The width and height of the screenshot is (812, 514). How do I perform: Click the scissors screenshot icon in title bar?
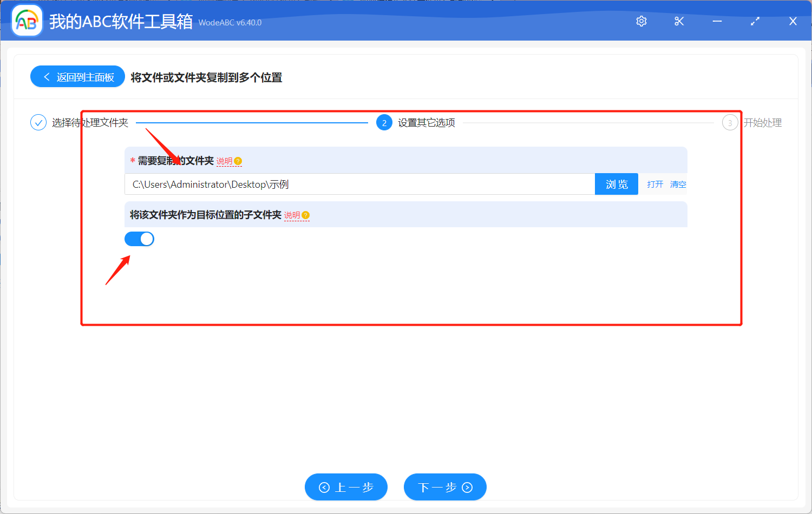[x=679, y=21]
